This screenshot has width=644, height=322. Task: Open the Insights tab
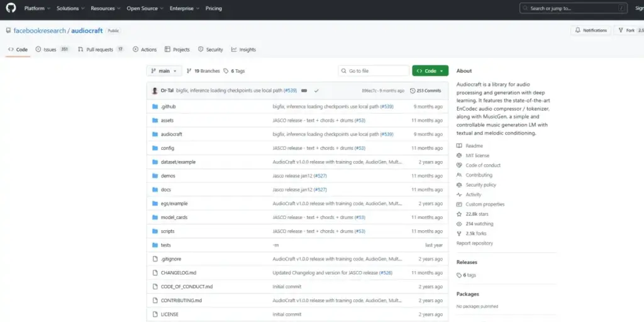(x=243, y=49)
